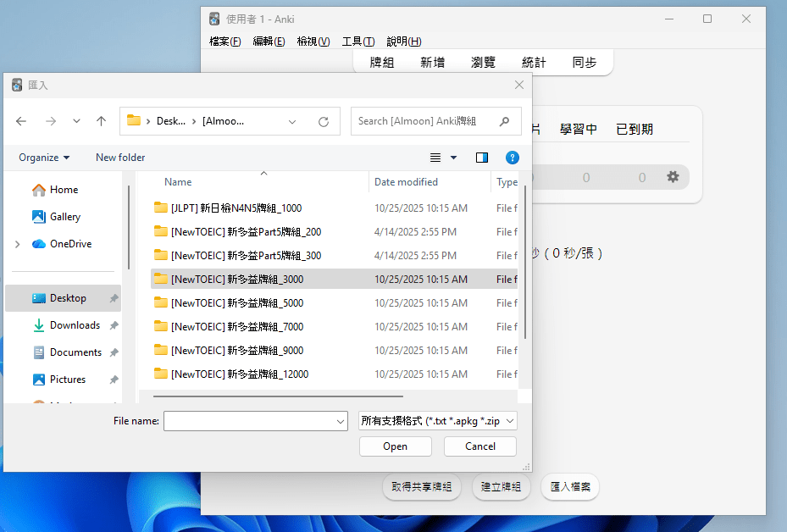Expand the file format filter combo box
Viewport: 787px width, 532px height.
[437, 421]
